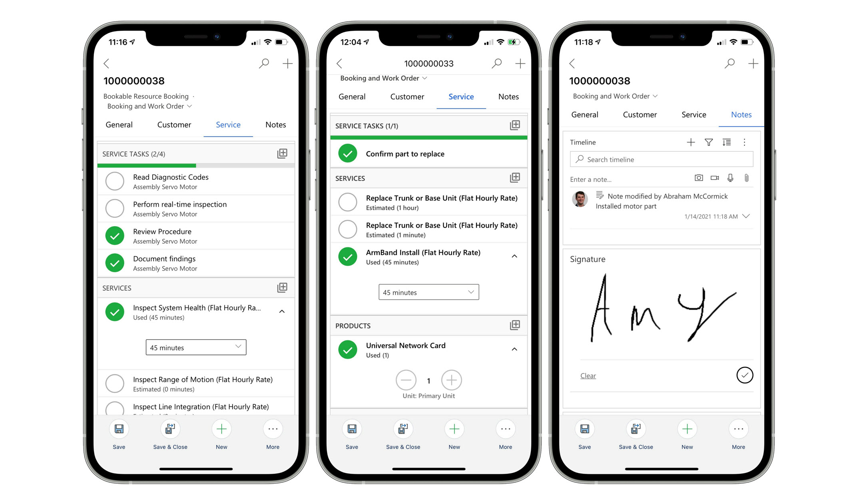The width and height of the screenshot is (855, 504).
Task: Tap the grid layout icon in SERVICES section
Action: 281,287
